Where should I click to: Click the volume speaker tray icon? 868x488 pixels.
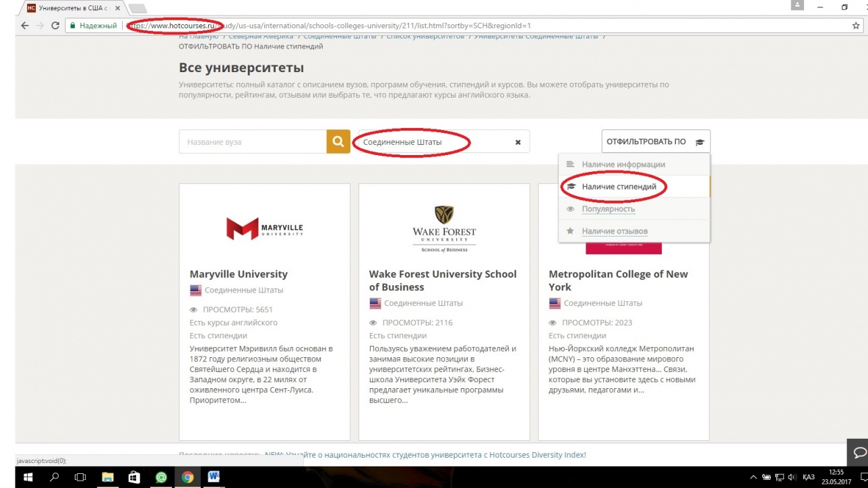pyautogui.click(x=790, y=477)
